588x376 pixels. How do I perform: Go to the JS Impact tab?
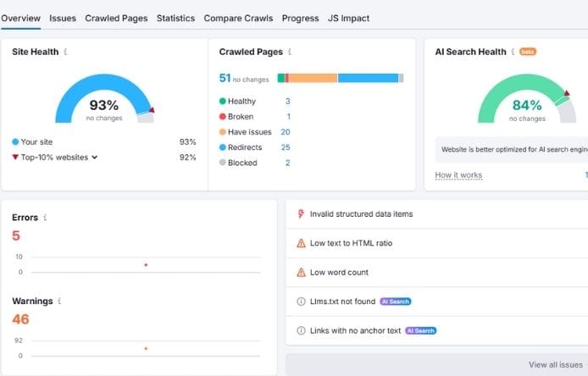[348, 18]
